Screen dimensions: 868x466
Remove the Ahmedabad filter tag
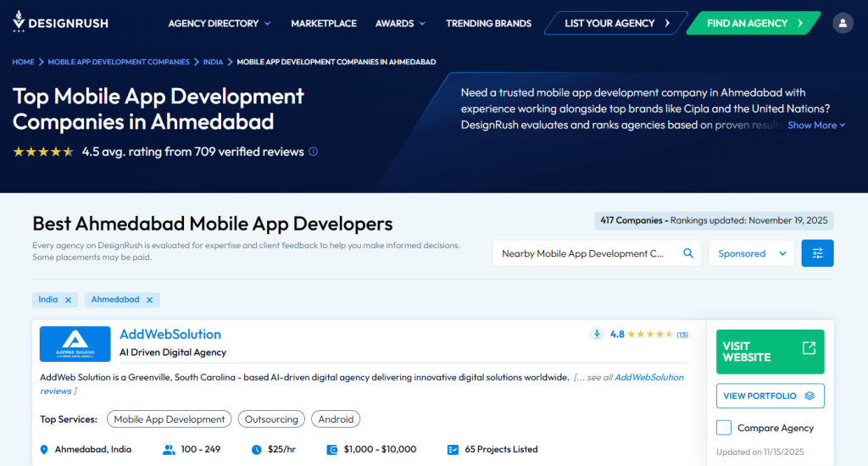pos(149,300)
